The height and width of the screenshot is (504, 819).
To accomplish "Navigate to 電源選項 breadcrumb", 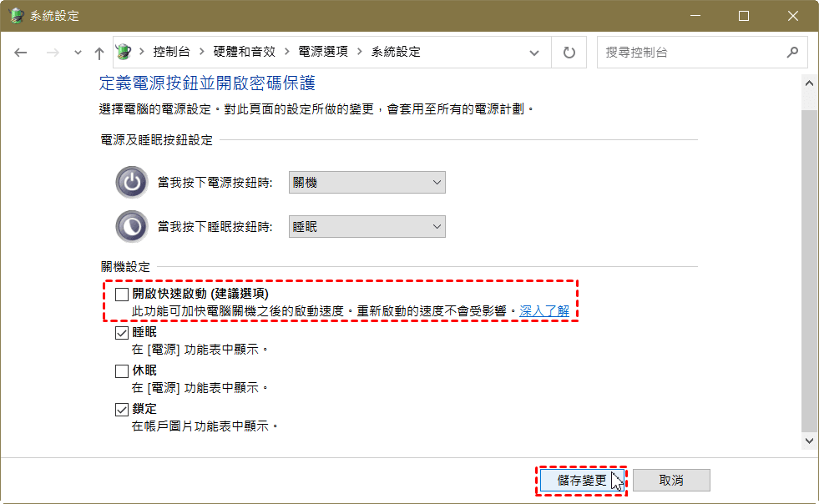I will [323, 52].
